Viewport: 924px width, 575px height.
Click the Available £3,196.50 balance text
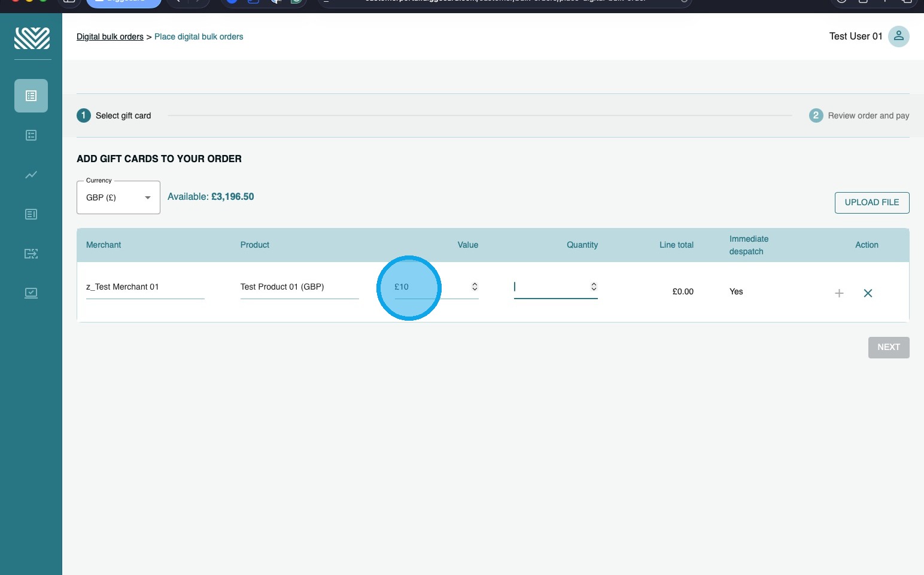(x=211, y=197)
